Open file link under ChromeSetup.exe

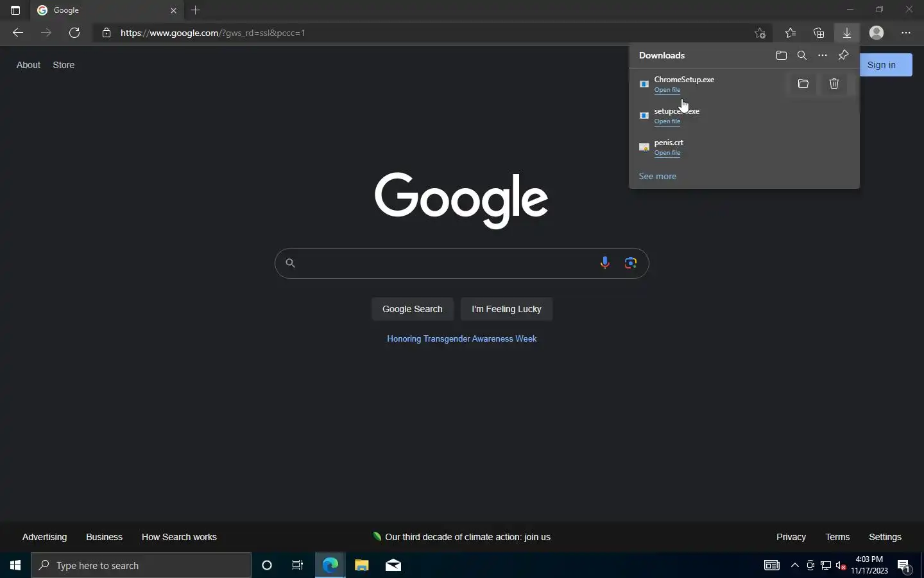point(667,90)
